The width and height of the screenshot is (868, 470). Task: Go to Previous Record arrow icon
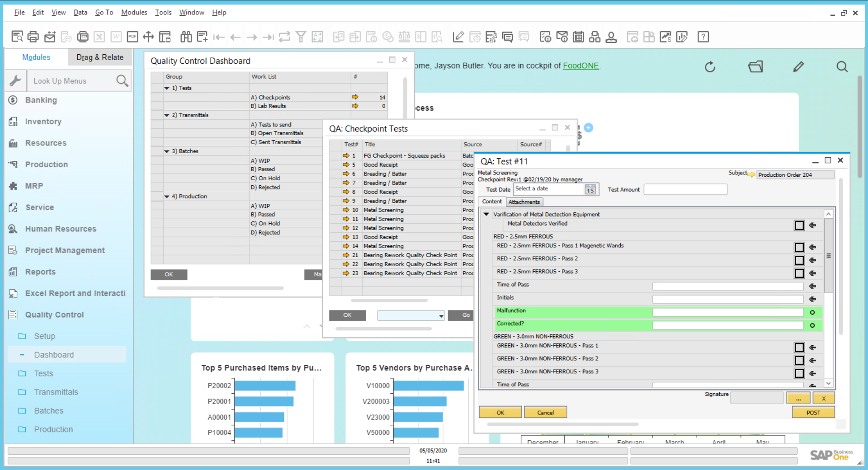(x=235, y=37)
